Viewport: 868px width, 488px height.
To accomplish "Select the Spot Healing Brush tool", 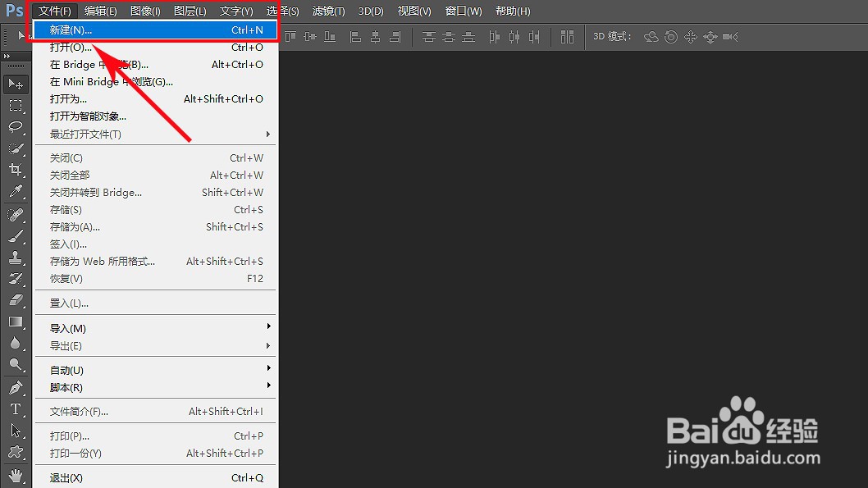I will click(16, 215).
